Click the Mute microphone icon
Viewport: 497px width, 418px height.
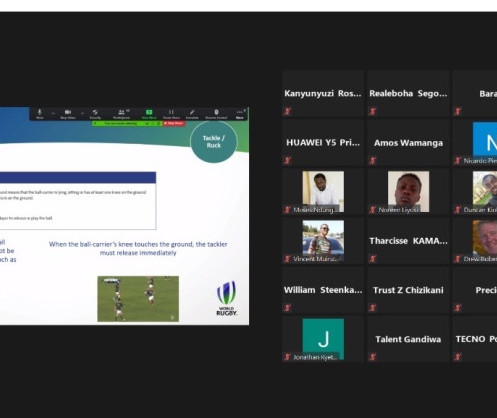[40, 112]
